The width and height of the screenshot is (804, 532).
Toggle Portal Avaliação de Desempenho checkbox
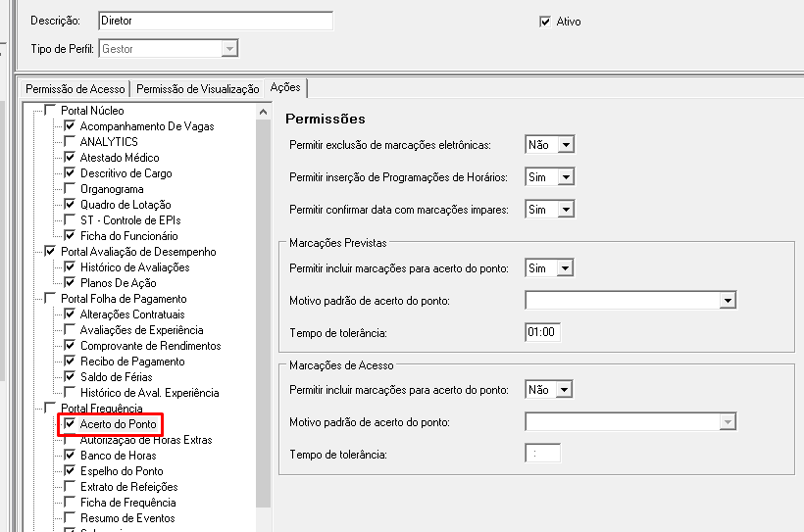(x=51, y=252)
